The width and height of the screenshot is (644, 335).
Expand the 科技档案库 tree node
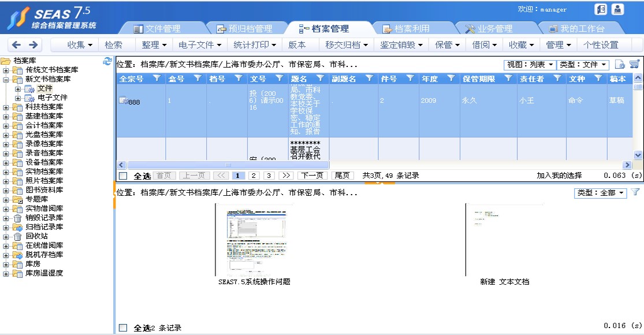[6, 107]
